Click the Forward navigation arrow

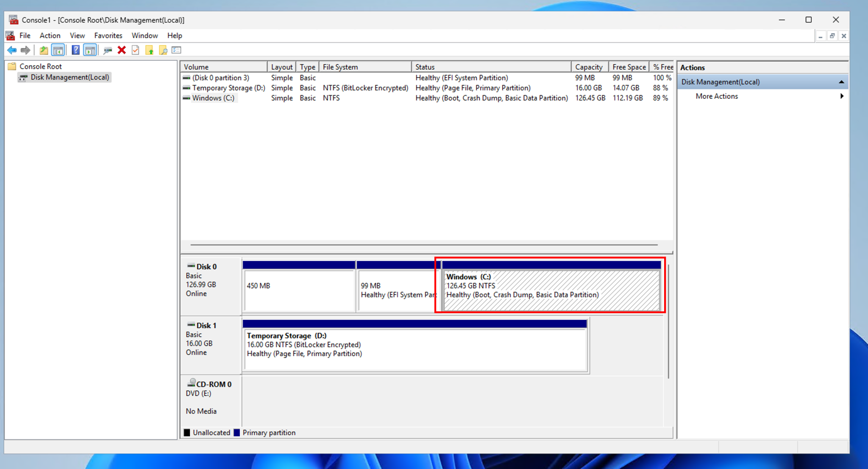click(25, 50)
